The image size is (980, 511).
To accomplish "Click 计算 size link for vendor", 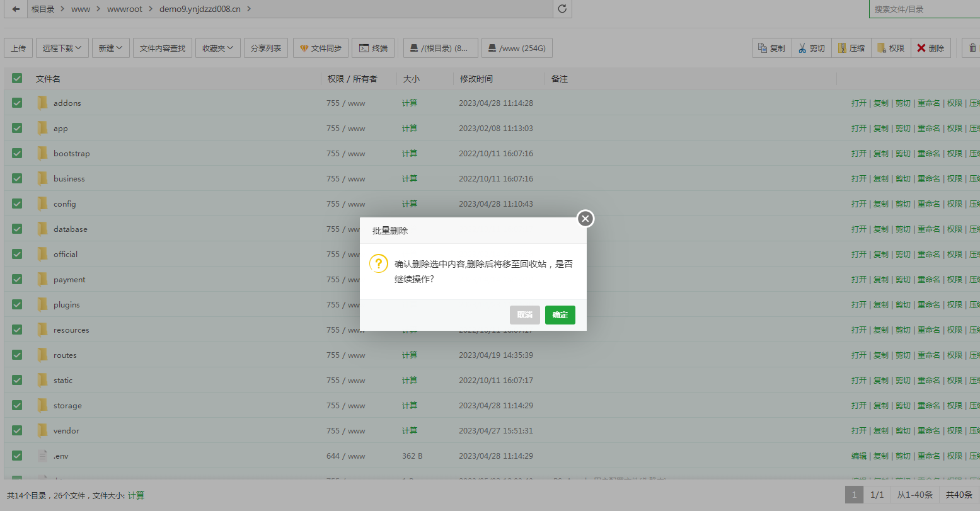I will 410,430.
